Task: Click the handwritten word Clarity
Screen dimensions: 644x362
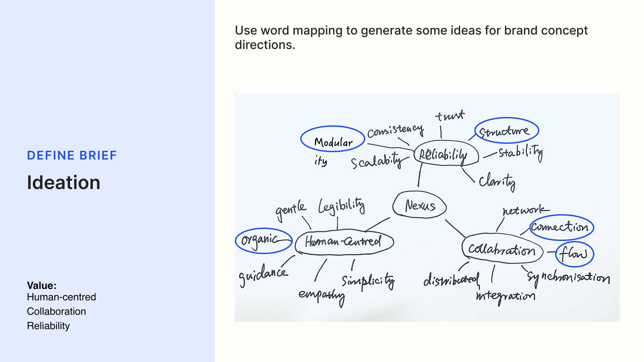Action: [497, 182]
